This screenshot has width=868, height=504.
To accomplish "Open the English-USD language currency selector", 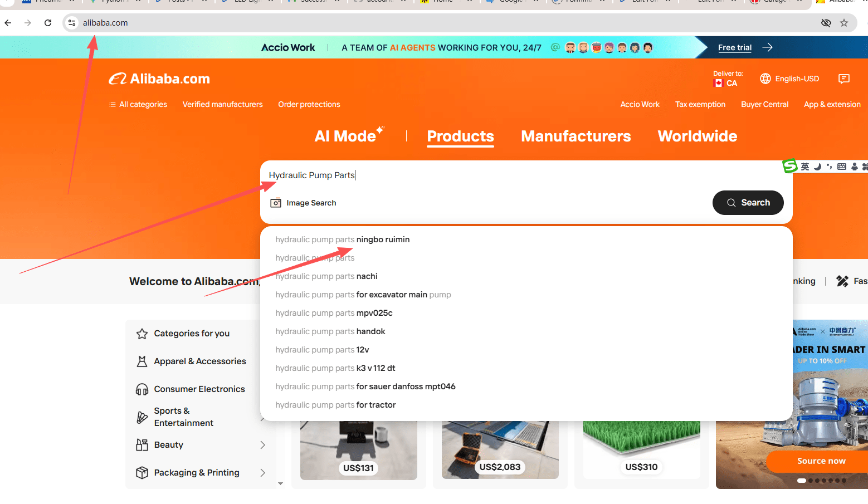I will point(789,79).
